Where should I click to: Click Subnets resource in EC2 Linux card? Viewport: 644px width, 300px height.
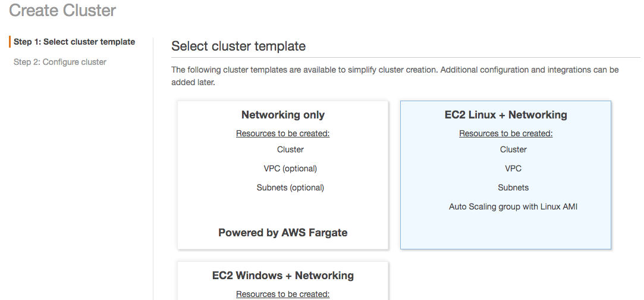(x=513, y=187)
